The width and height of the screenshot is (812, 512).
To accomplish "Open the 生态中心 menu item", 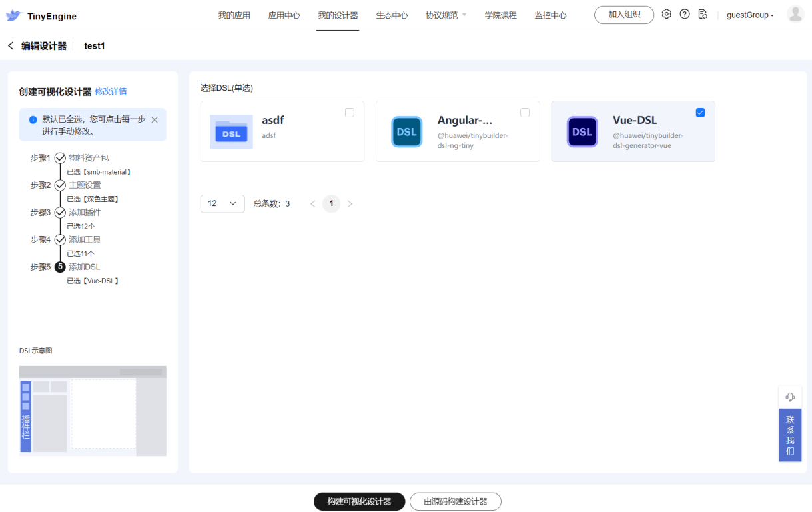I will 392,15.
